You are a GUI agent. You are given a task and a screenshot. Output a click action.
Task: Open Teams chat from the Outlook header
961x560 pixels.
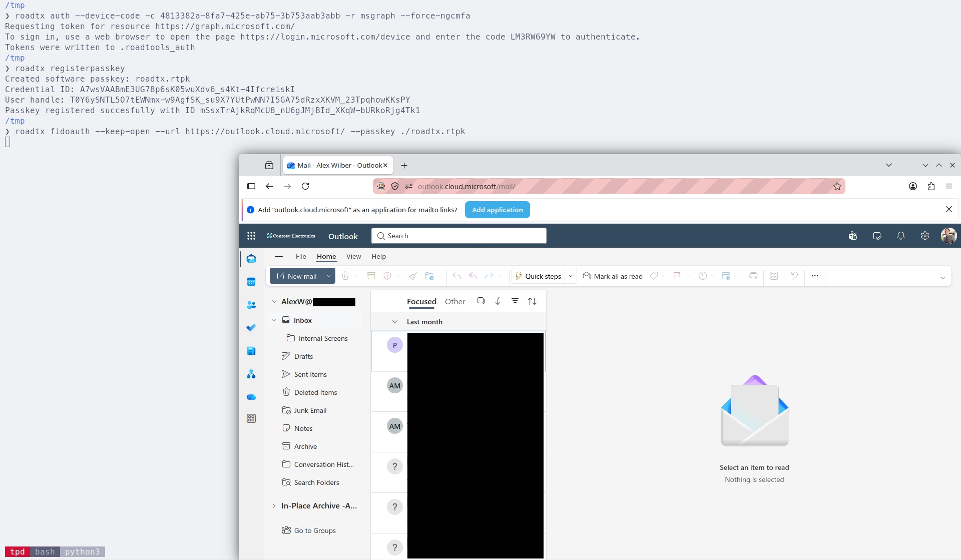coord(853,236)
